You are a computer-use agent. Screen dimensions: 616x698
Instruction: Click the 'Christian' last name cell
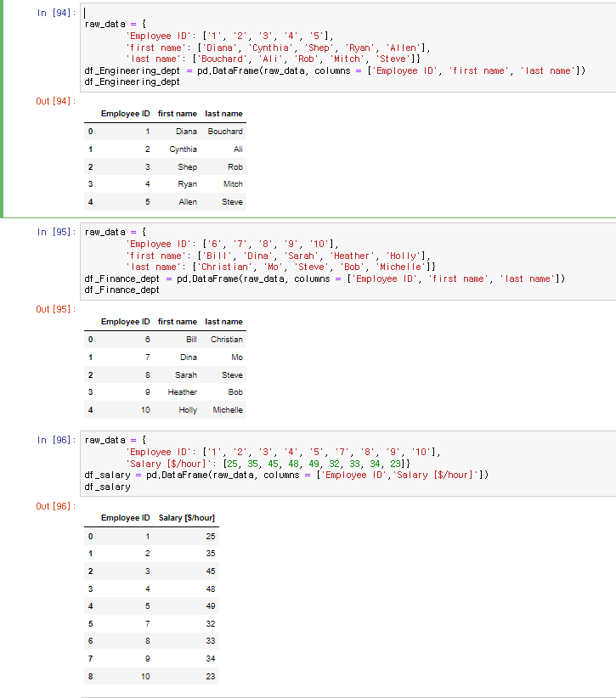point(227,339)
